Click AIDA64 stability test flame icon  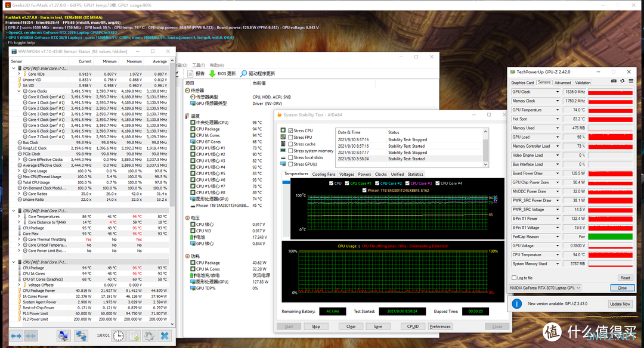click(279, 115)
